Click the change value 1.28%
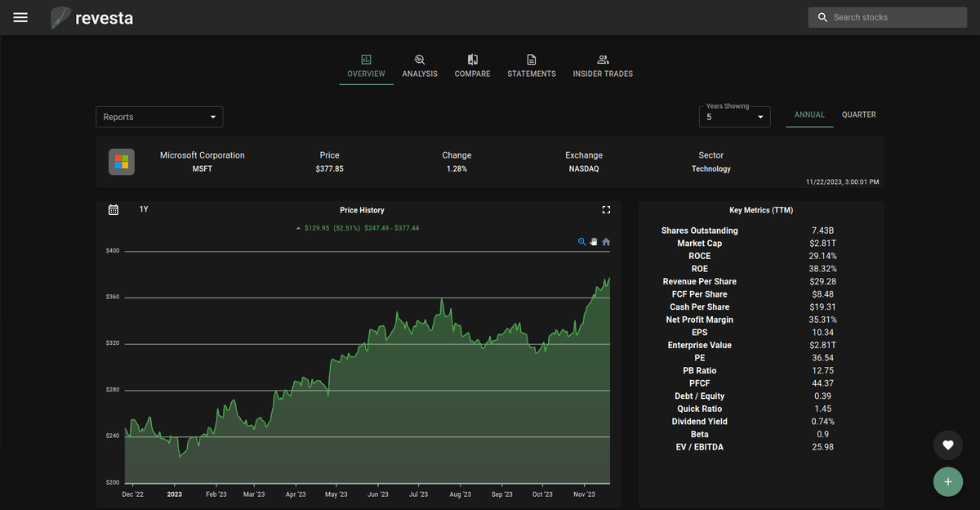This screenshot has width=980, height=510. pyautogui.click(x=457, y=169)
